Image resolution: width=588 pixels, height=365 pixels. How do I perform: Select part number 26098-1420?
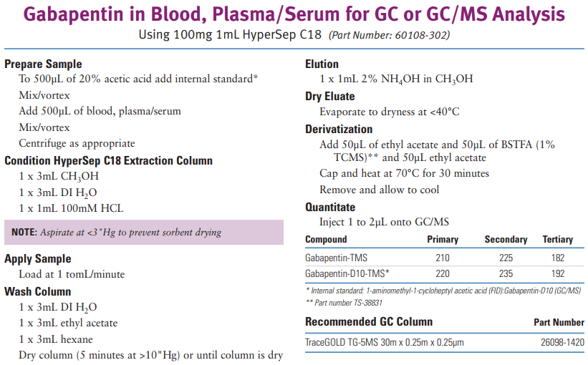(x=562, y=343)
